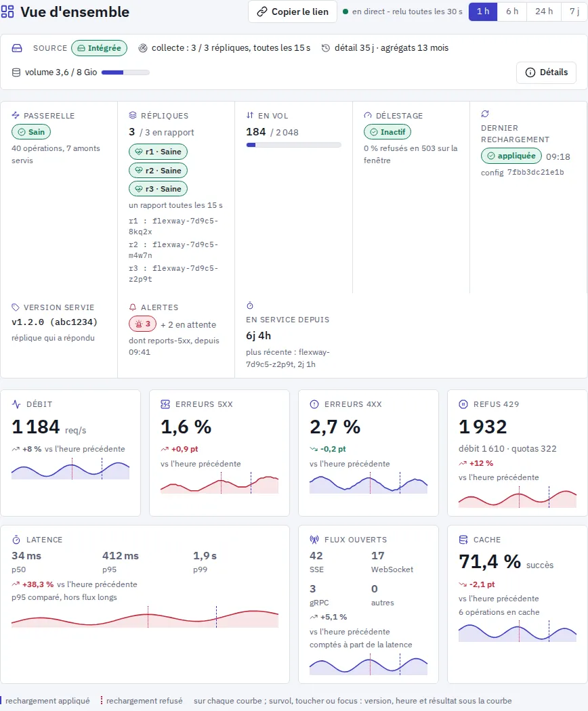Click the info icon in Détails button
Screen dimensions: 588x711
click(x=530, y=72)
